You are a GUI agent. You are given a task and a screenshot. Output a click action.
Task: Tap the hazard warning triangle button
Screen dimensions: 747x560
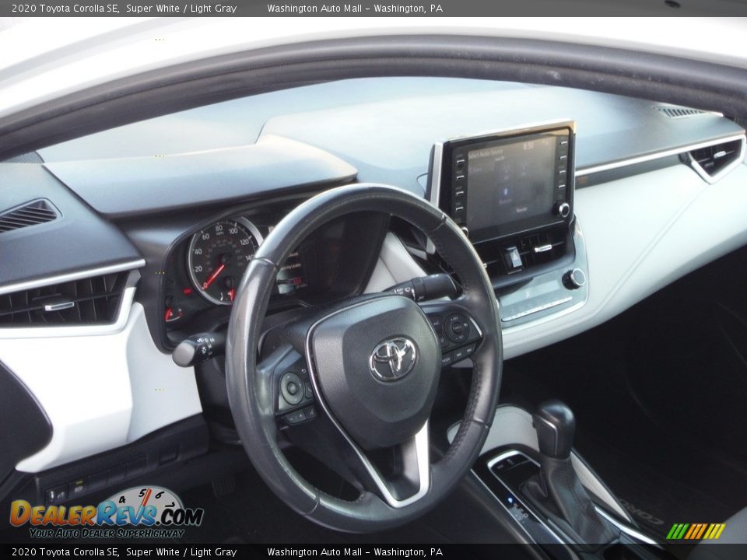(514, 258)
